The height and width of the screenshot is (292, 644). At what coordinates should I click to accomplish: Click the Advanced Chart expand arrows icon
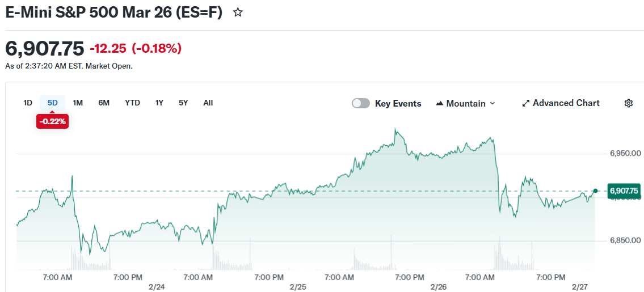coord(525,103)
